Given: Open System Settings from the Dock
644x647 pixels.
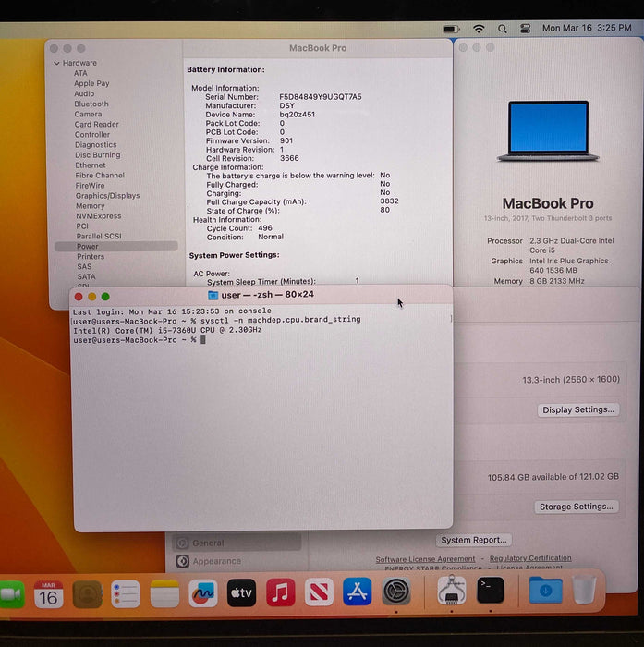Looking at the screenshot, I should pyautogui.click(x=396, y=592).
